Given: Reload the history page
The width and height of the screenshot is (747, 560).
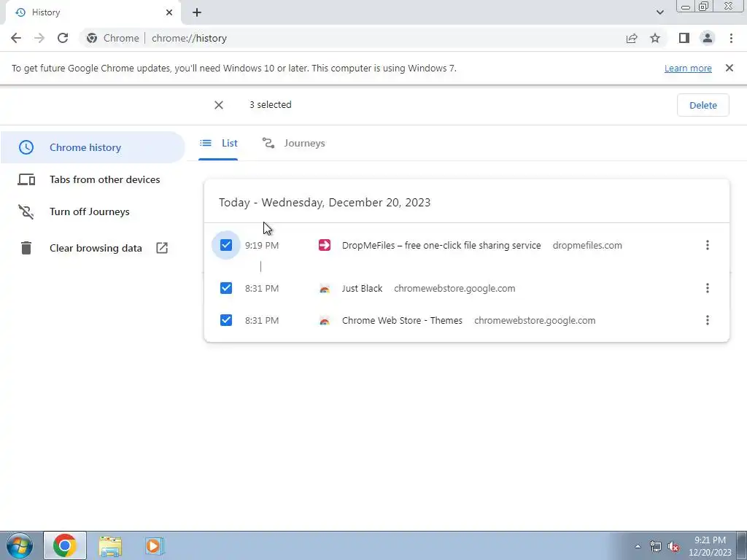Looking at the screenshot, I should 63,38.
